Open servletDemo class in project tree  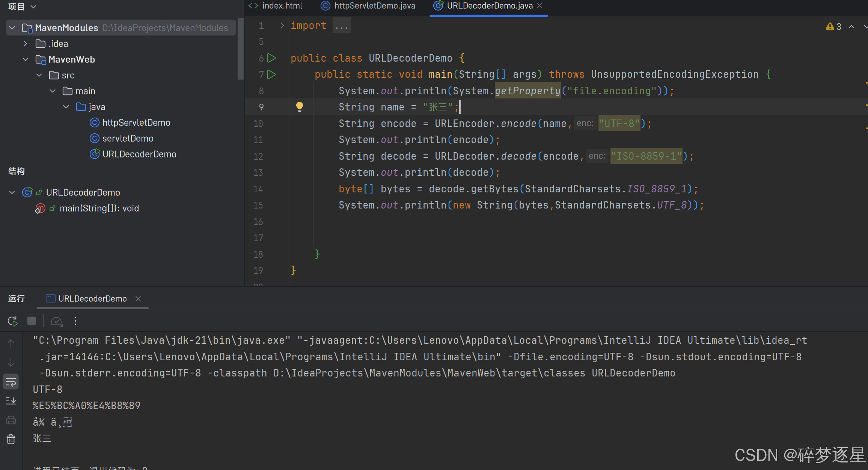128,138
